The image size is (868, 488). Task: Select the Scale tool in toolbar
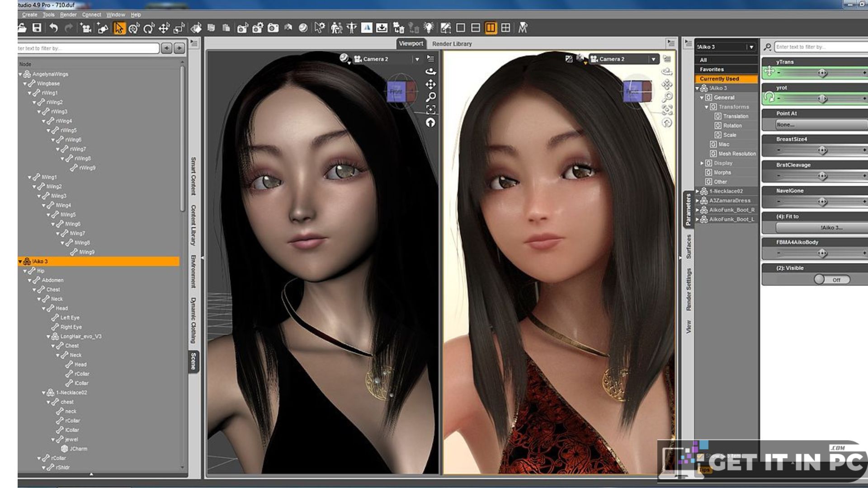[x=179, y=28]
